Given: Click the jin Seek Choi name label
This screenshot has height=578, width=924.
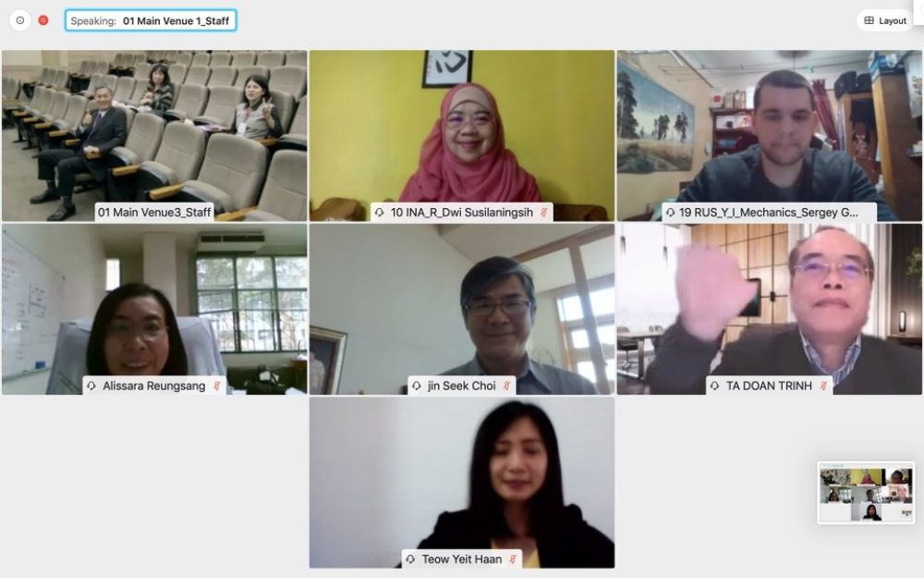Looking at the screenshot, I should pos(461,386).
